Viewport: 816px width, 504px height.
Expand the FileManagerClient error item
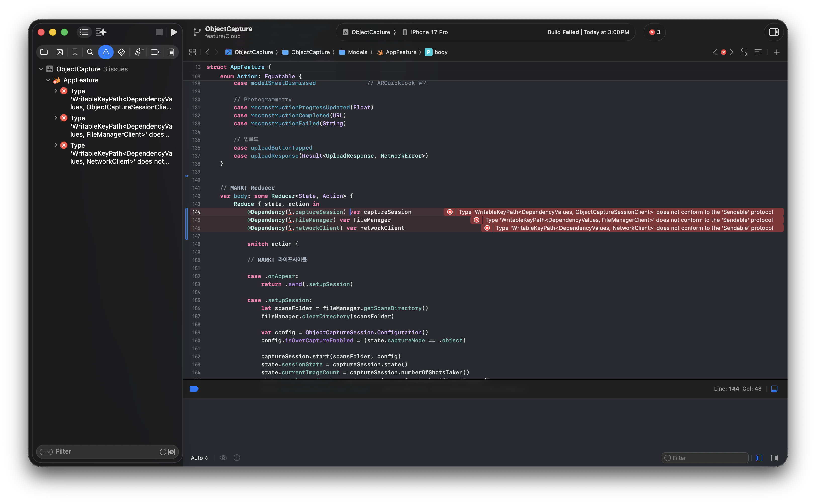(x=55, y=118)
